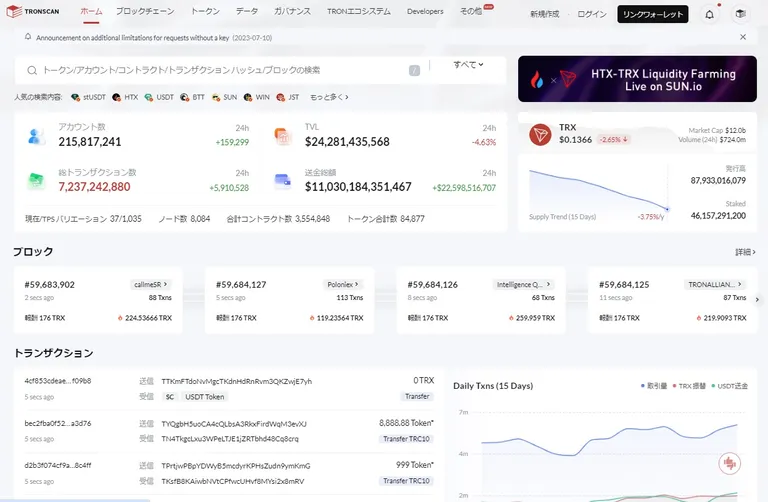Click the HTX token icon
The image size is (768, 502).
point(116,97)
